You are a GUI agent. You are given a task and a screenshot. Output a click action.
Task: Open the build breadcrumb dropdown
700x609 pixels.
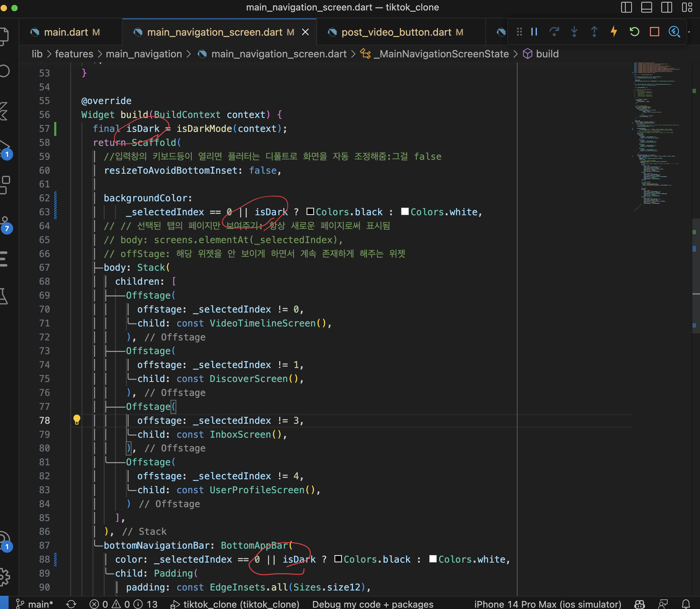point(547,54)
